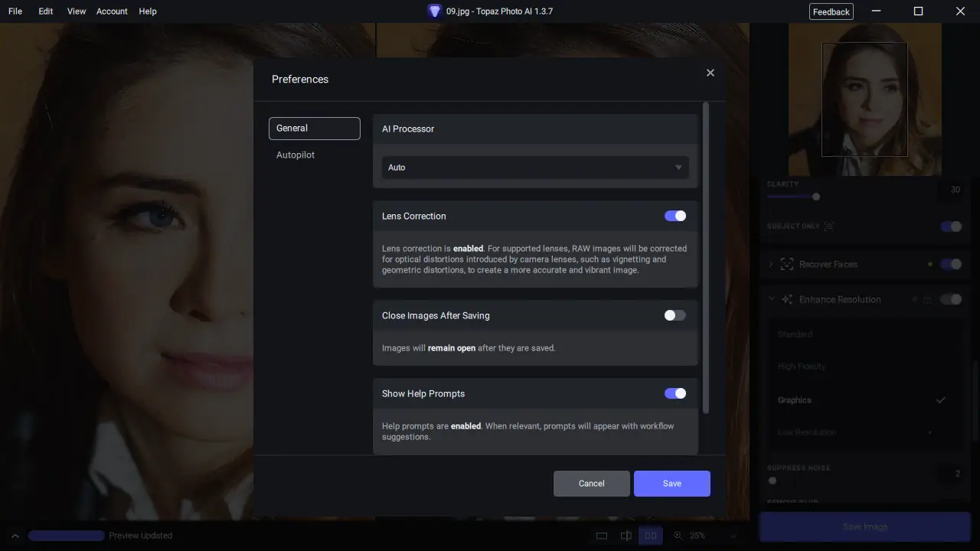Click the Feedback button
The image size is (980, 551).
click(831, 11)
